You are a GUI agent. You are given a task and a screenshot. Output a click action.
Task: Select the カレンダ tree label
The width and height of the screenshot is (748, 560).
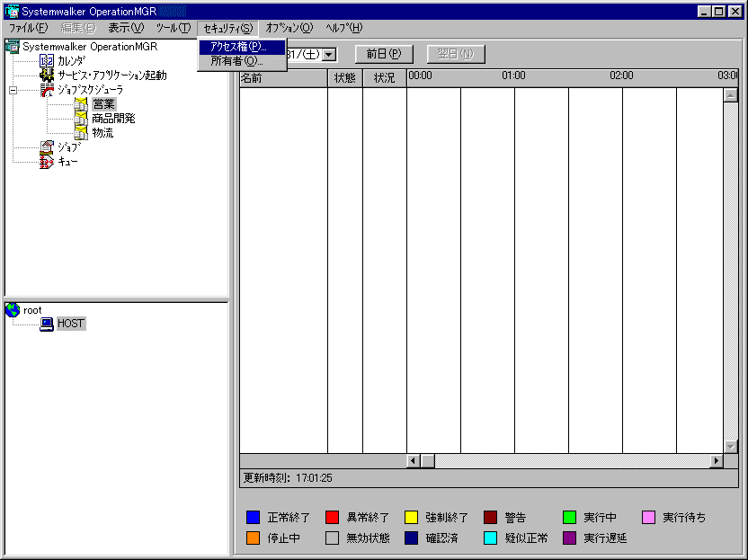[x=72, y=61]
